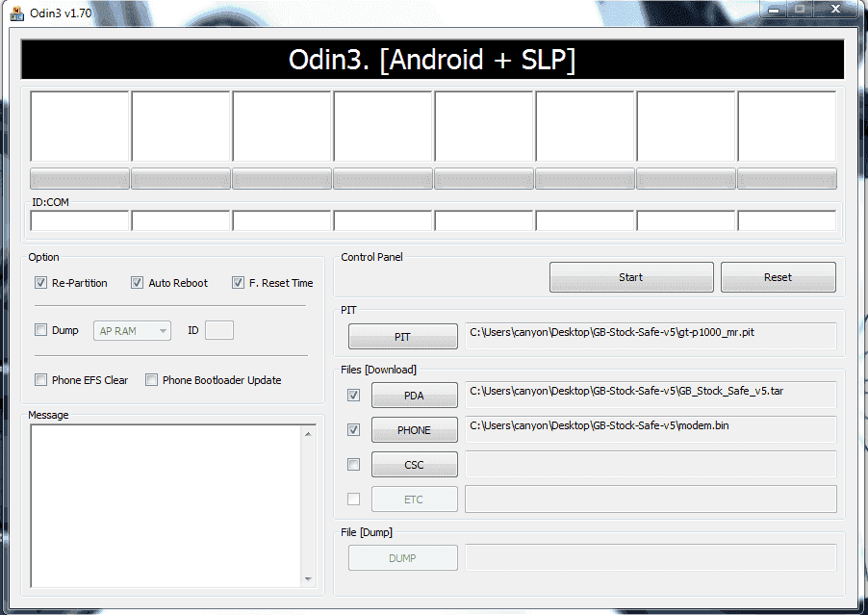The width and height of the screenshot is (868, 615).
Task: Select PHONE file browse button
Action: (x=414, y=429)
